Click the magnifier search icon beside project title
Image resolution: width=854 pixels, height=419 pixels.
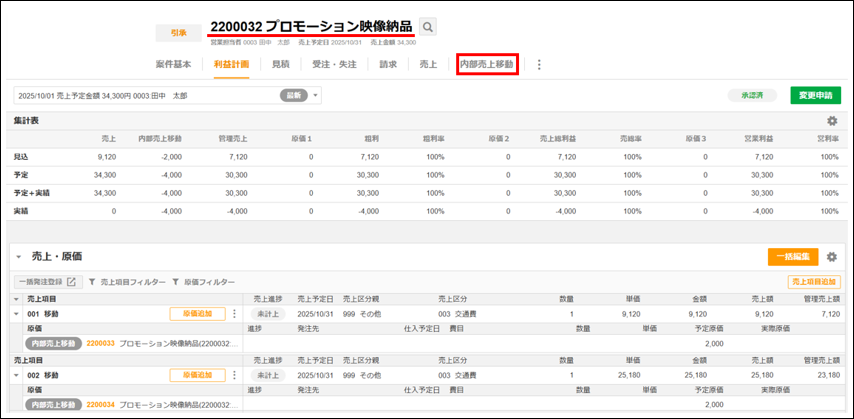[x=428, y=27]
